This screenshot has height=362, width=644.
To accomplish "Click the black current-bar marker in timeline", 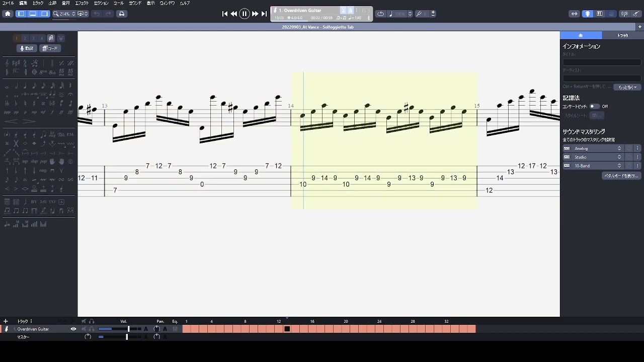I will click(x=287, y=329).
